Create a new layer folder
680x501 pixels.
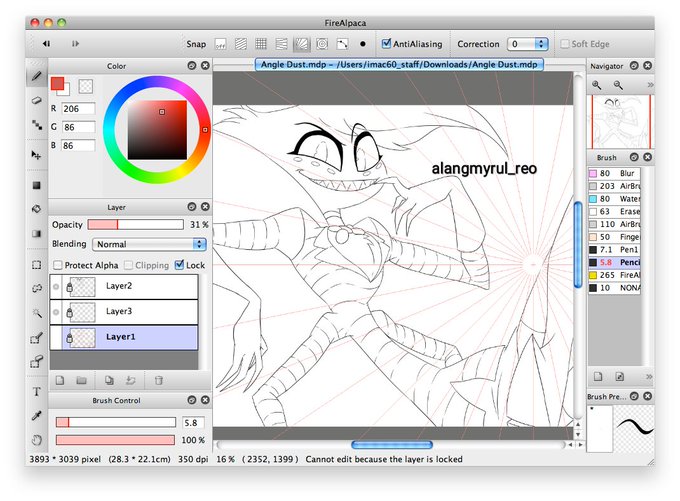(81, 380)
